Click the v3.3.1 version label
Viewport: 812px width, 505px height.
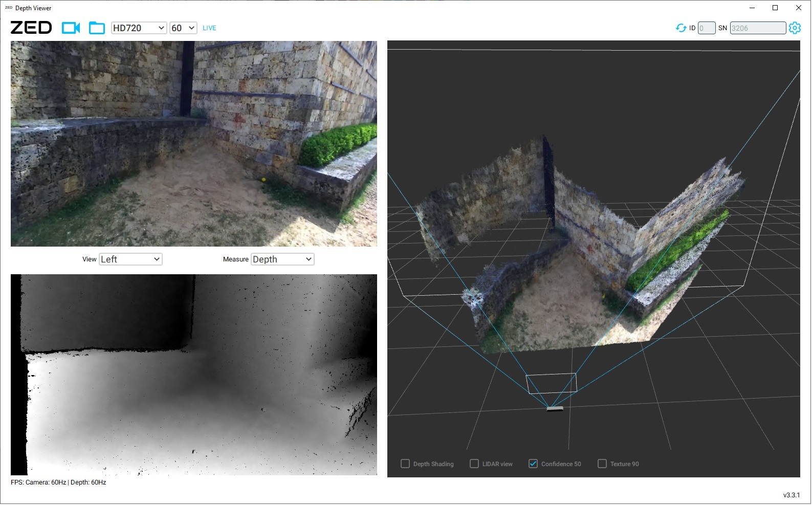tap(792, 495)
